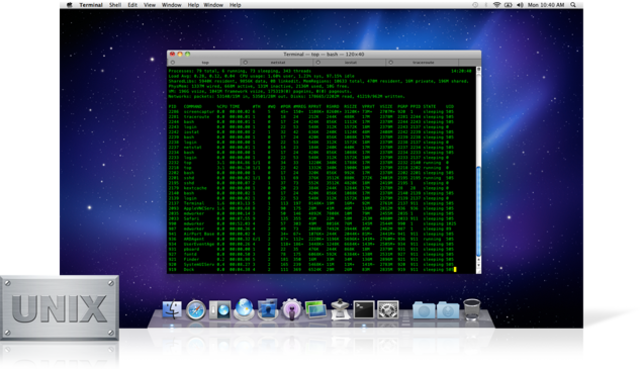Close the iostat tab with its circle button
640x369 pixels.
(x=318, y=62)
